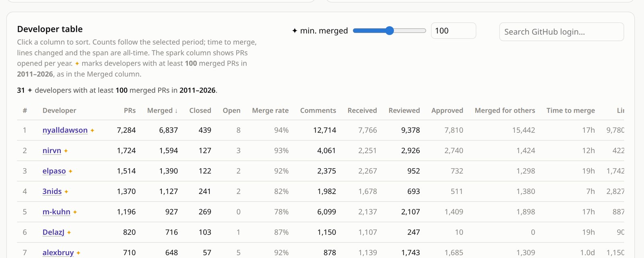Viewport: 644px width, 258px height.
Task: Click the star badge next to nirvn
Action: (66, 151)
